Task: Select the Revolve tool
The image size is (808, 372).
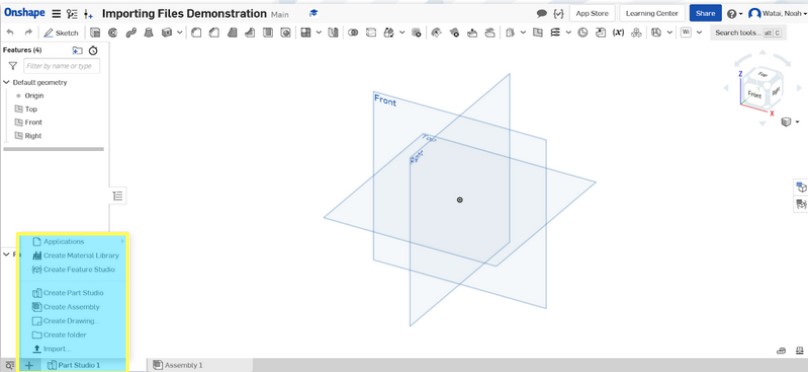Action: (113, 32)
